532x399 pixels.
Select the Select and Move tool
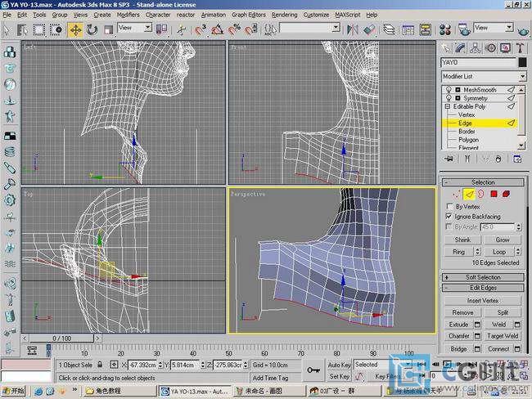(x=75, y=29)
